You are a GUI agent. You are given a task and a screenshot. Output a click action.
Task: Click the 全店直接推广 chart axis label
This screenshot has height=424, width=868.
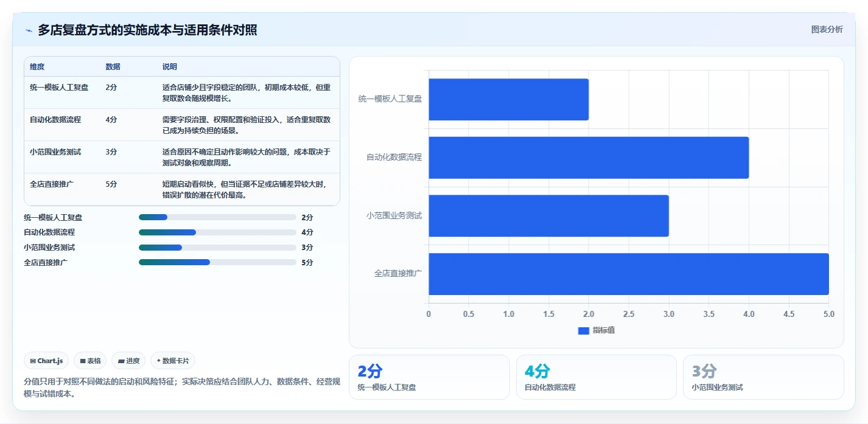(398, 274)
